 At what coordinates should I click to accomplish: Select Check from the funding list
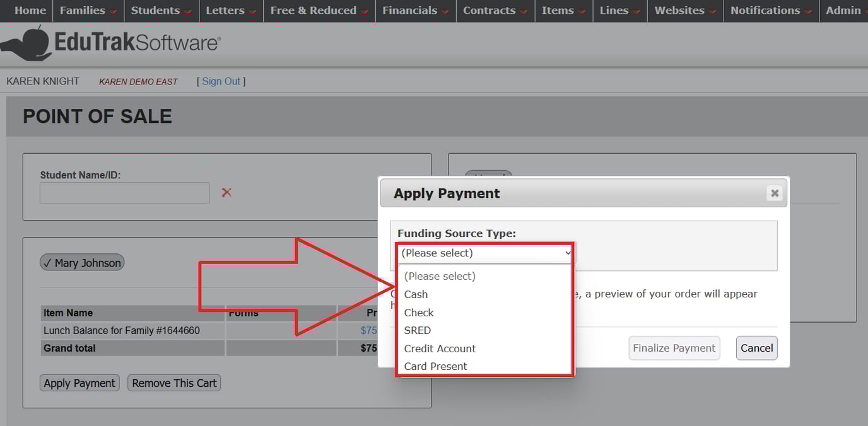point(418,313)
